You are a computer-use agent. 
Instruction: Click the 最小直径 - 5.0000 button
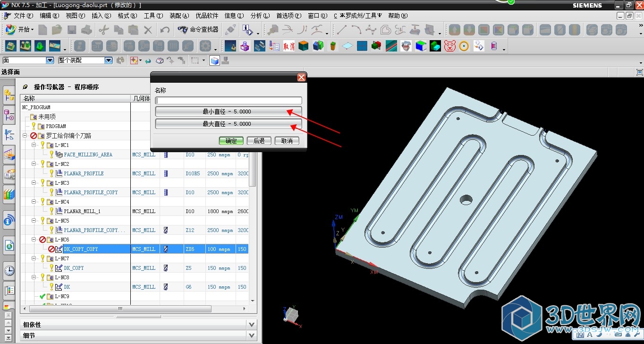(229, 112)
